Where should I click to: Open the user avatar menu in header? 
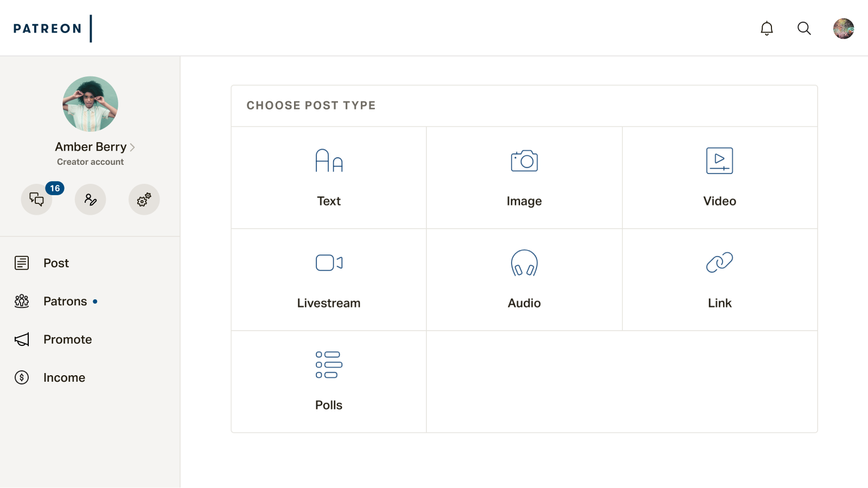[x=844, y=28]
